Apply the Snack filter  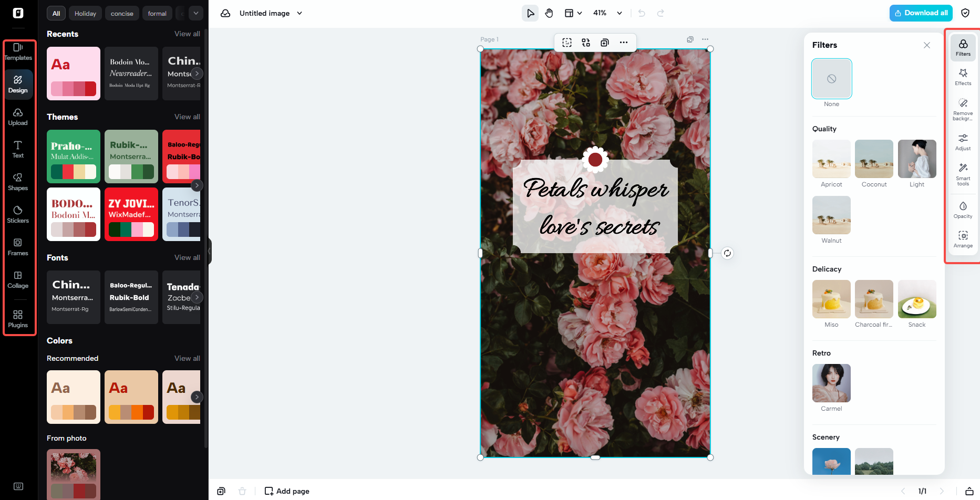coord(917,299)
